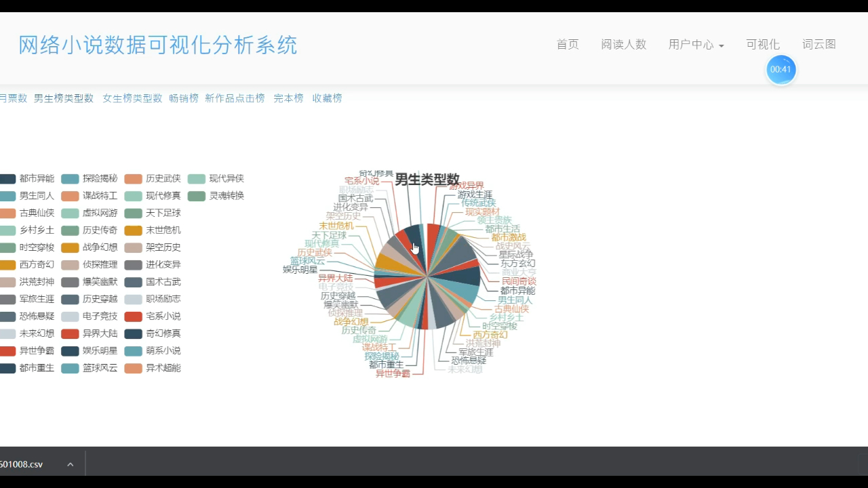
Task: Select the 未来幻想 legend entry text
Action: [37, 333]
